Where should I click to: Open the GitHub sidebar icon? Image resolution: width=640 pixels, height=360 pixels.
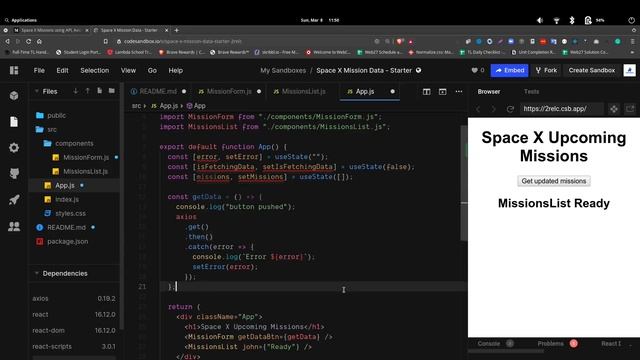[14, 173]
